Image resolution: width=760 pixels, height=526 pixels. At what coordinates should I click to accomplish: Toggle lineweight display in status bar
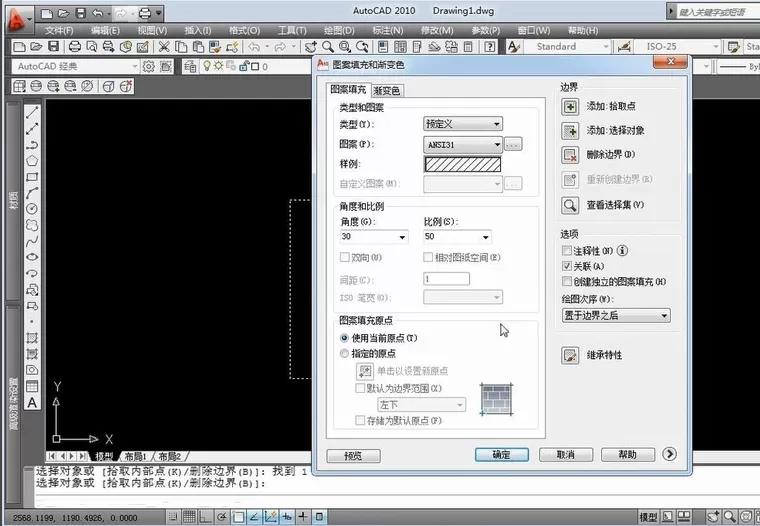303,517
